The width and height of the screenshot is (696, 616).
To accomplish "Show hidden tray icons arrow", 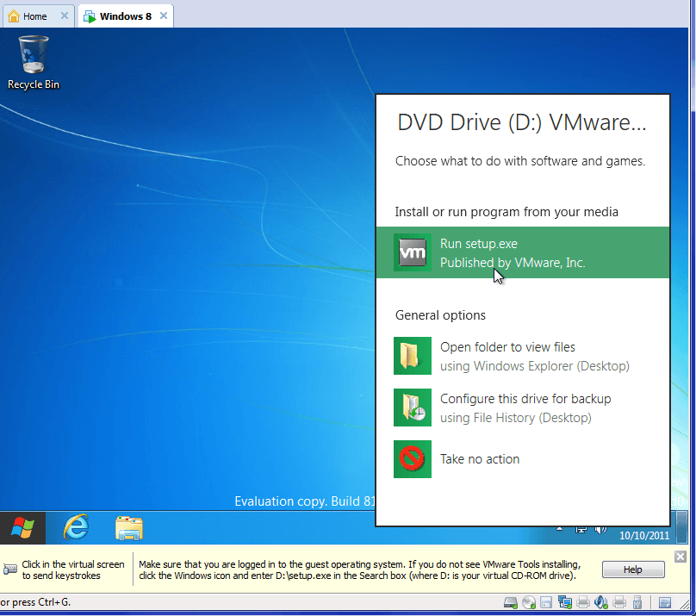I will point(559,529).
